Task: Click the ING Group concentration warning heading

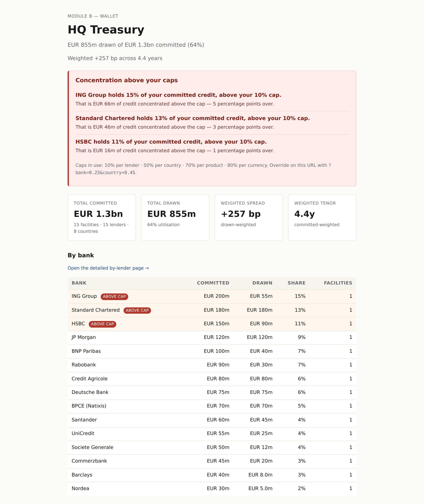Action: tap(178, 95)
